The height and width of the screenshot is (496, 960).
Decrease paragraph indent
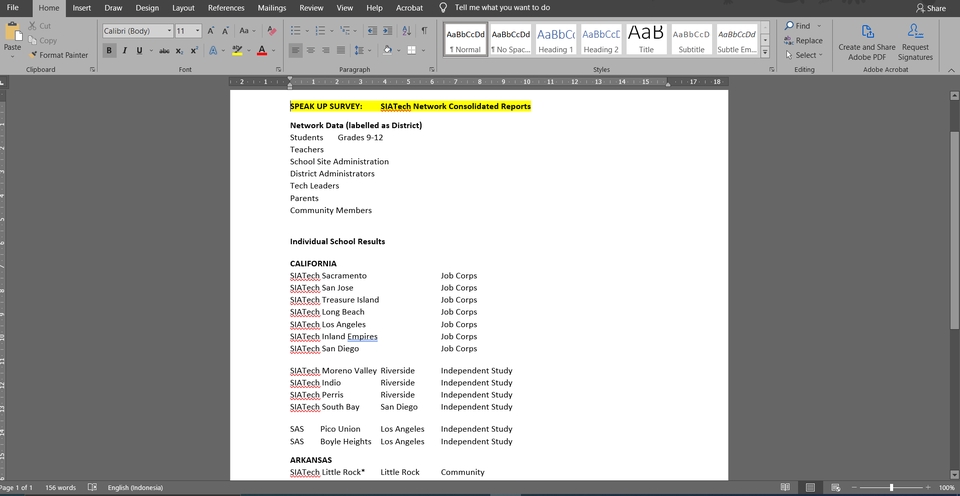372,31
